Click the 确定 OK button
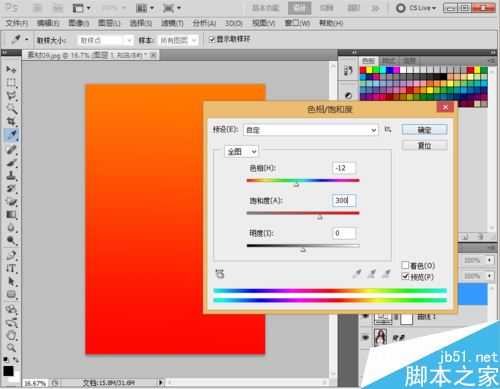Viewport: 500px width, 389px height. click(424, 130)
